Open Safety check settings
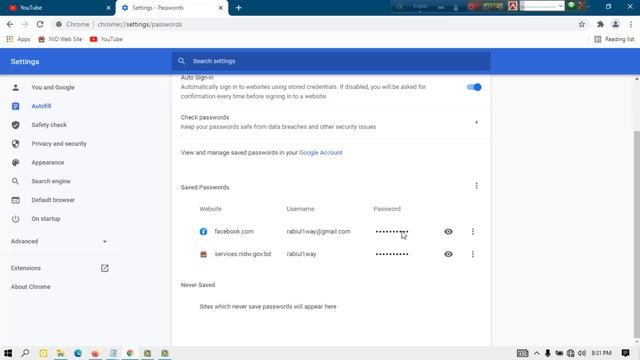The height and width of the screenshot is (360, 640). tap(49, 125)
